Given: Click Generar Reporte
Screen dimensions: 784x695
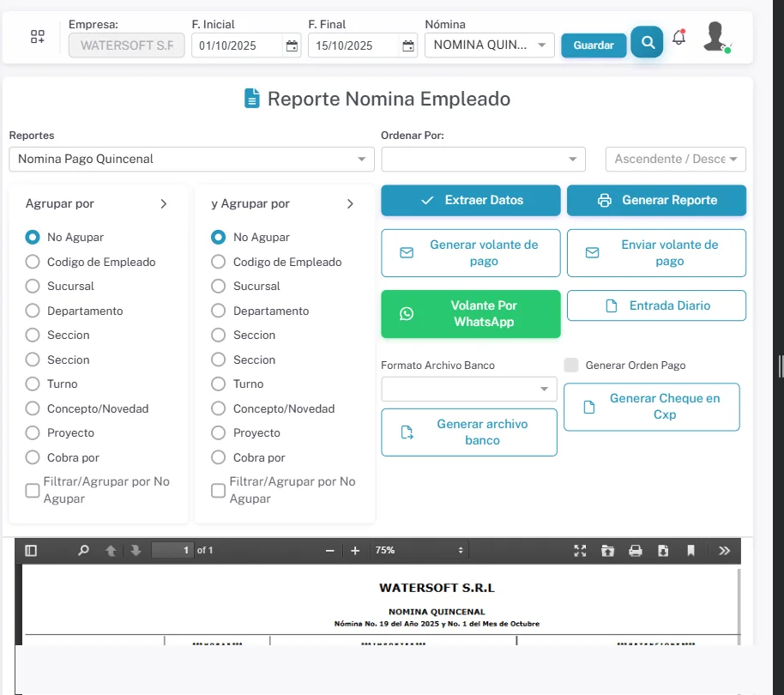Looking at the screenshot, I should pos(656,201).
